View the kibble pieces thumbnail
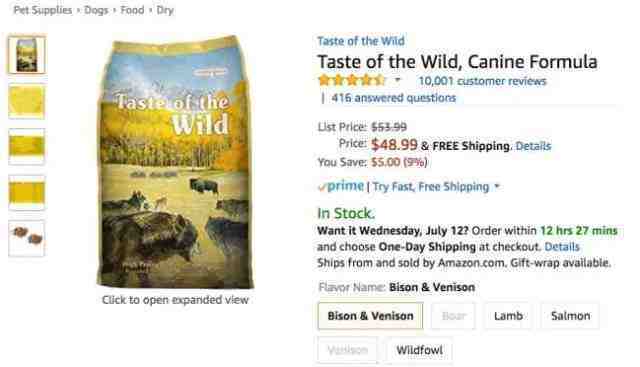This screenshot has width=640, height=367. [27, 238]
